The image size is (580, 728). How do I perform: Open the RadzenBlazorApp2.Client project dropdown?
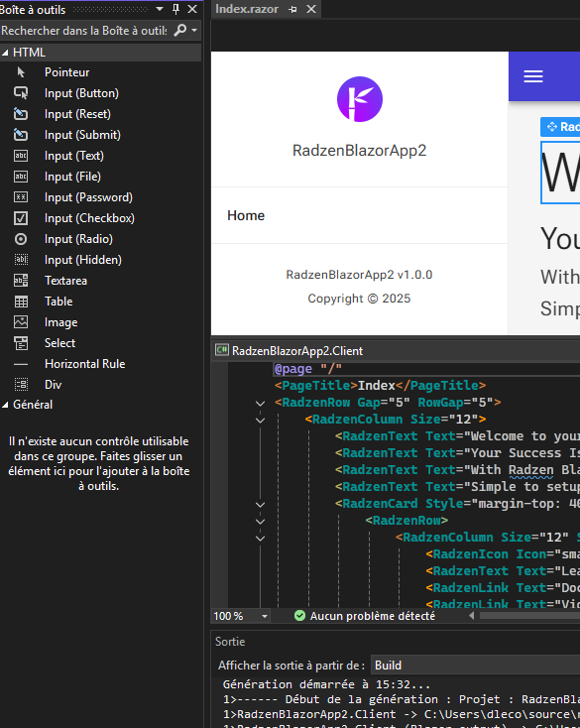[397, 351]
